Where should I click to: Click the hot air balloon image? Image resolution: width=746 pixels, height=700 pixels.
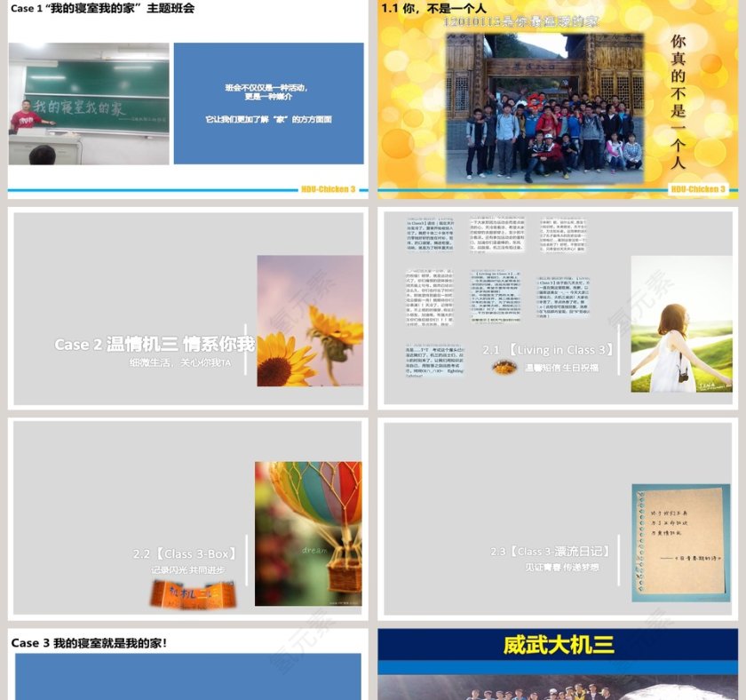pyautogui.click(x=308, y=533)
